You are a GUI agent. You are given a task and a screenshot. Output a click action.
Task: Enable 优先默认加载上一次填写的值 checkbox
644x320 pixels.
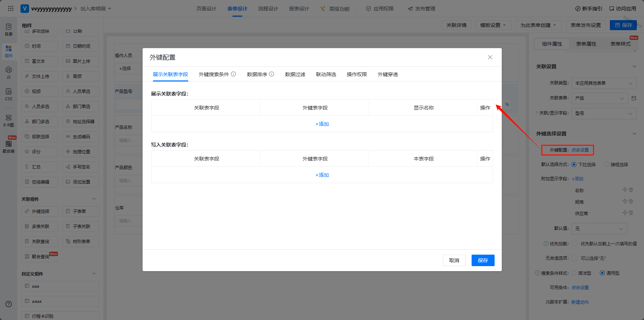574,244
